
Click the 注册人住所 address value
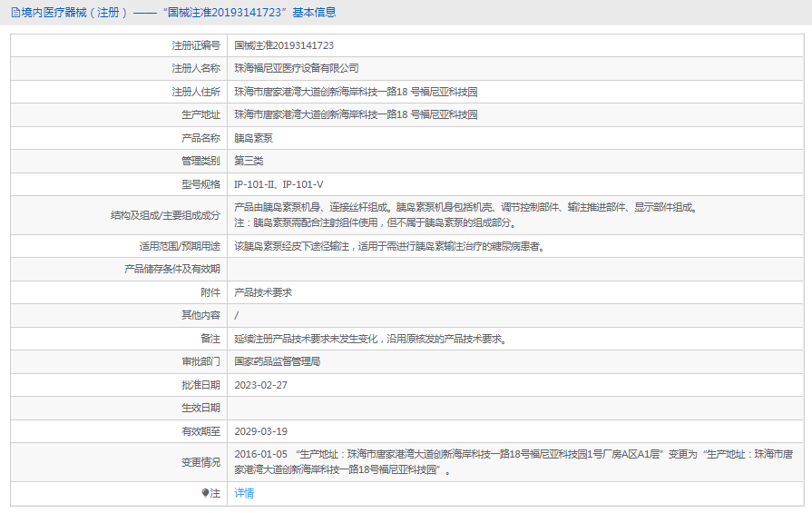(x=356, y=92)
